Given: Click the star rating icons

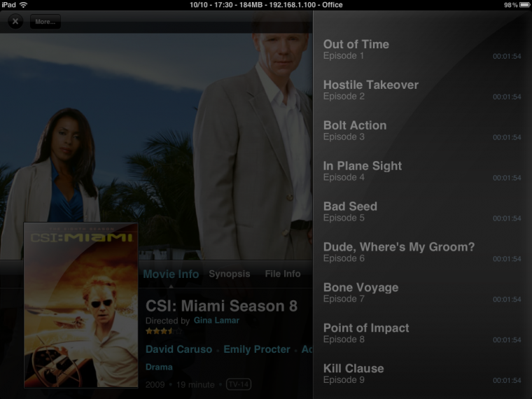Looking at the screenshot, I should pos(164,331).
